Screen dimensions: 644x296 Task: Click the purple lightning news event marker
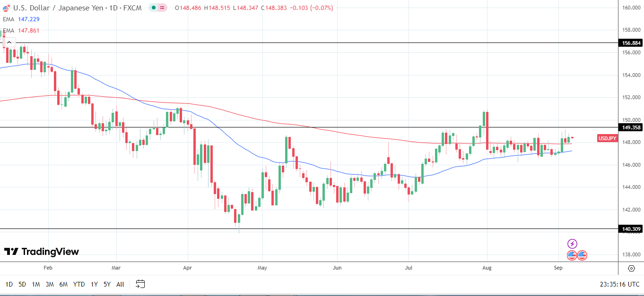point(572,244)
